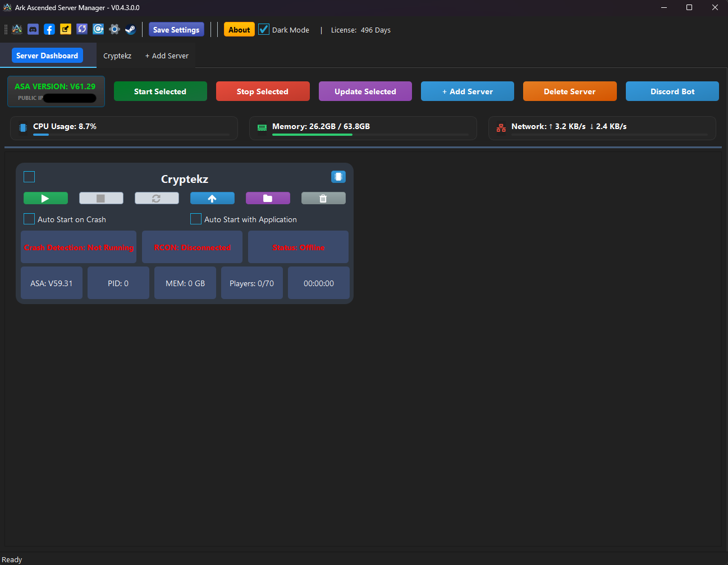Click the red network icon
Screen dimensions: 728x565
(501, 128)
